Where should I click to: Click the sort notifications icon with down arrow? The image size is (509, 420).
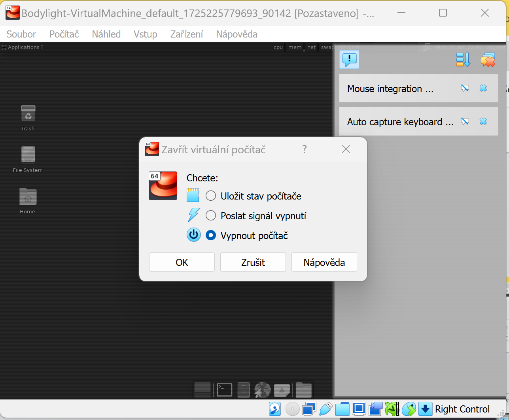463,60
